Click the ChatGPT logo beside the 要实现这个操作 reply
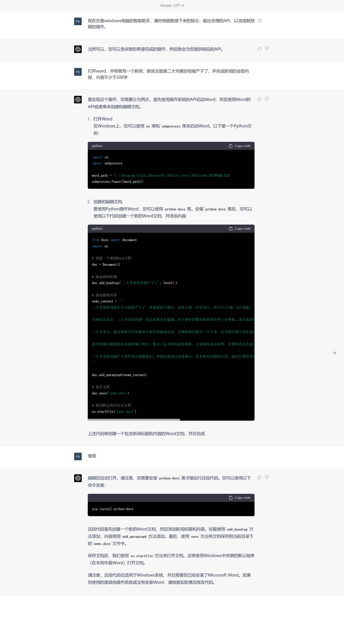Viewport: 344px width, 644px height. click(78, 100)
